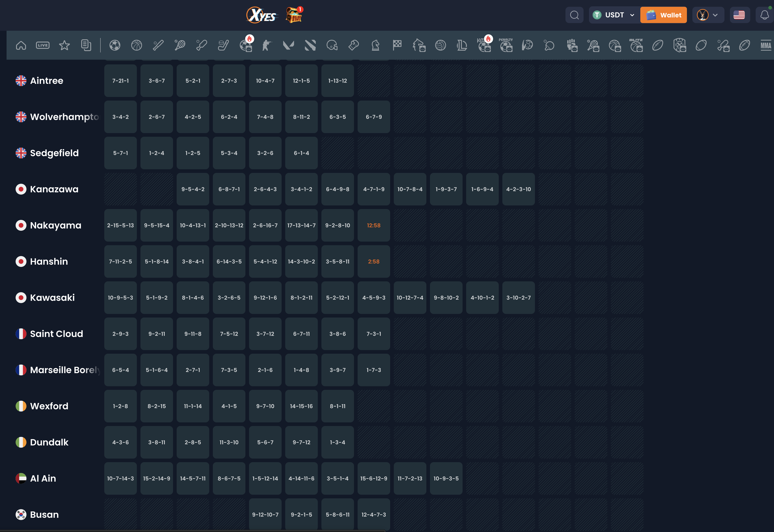Select the Basketball sport icon
The width and height of the screenshot is (774, 532).
136,45
